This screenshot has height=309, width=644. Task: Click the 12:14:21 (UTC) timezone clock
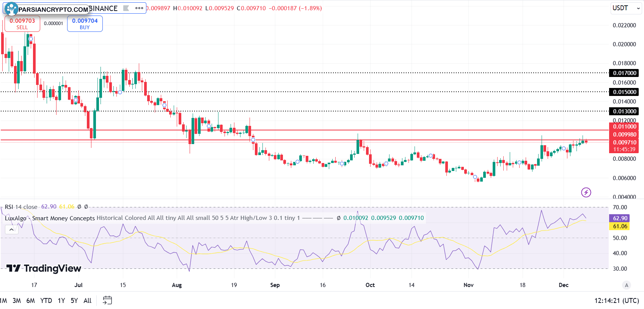click(x=617, y=301)
